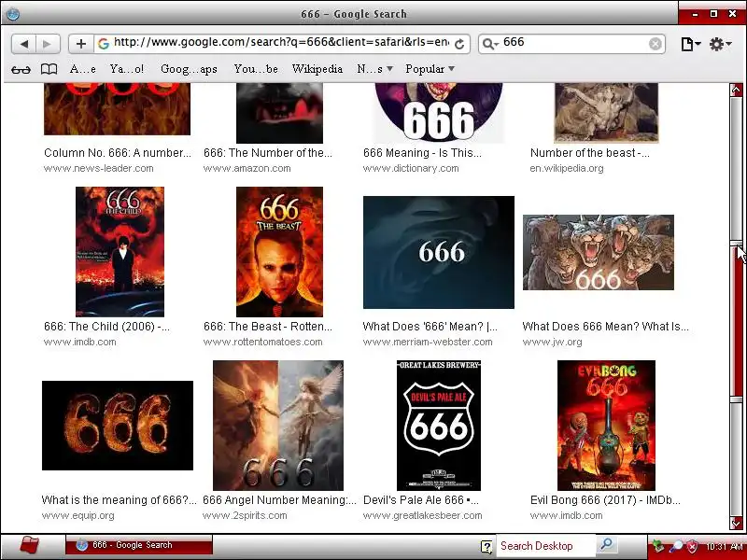Open 'Number of the beast' Wikipedia result
Screen dimensions: 747x560
[x=590, y=153]
